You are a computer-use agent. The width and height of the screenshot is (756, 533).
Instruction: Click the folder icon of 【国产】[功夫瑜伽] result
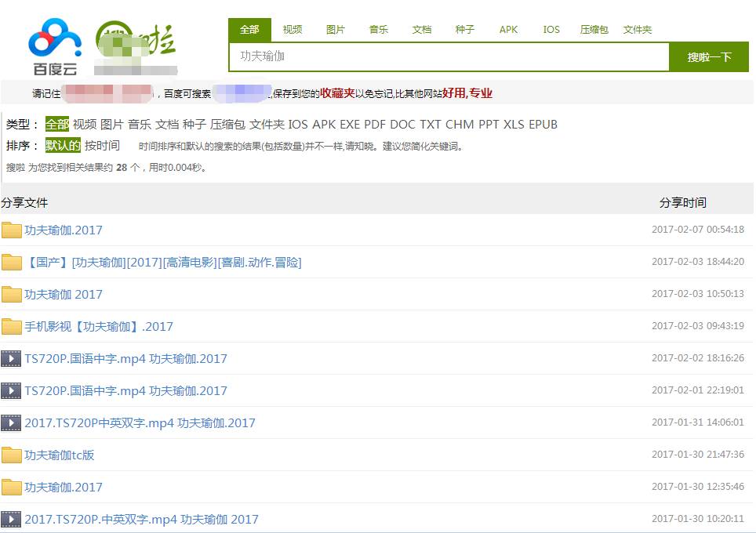pyautogui.click(x=11, y=262)
